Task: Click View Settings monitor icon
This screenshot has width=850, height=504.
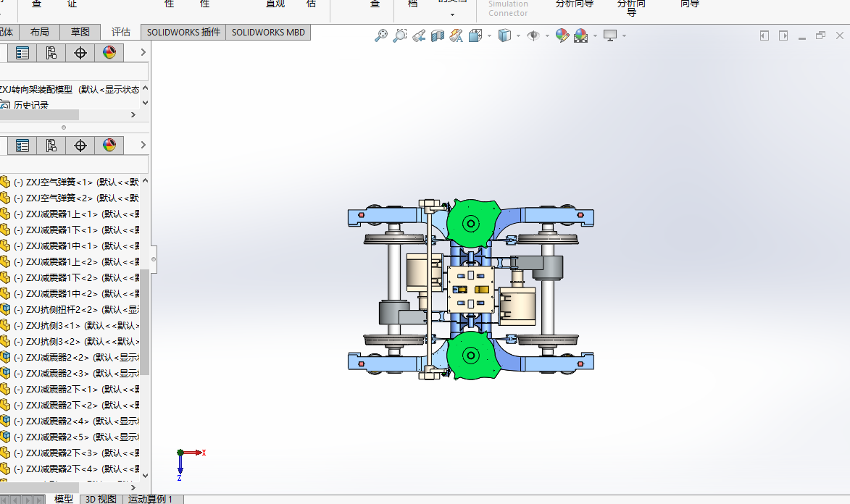Action: (x=610, y=35)
